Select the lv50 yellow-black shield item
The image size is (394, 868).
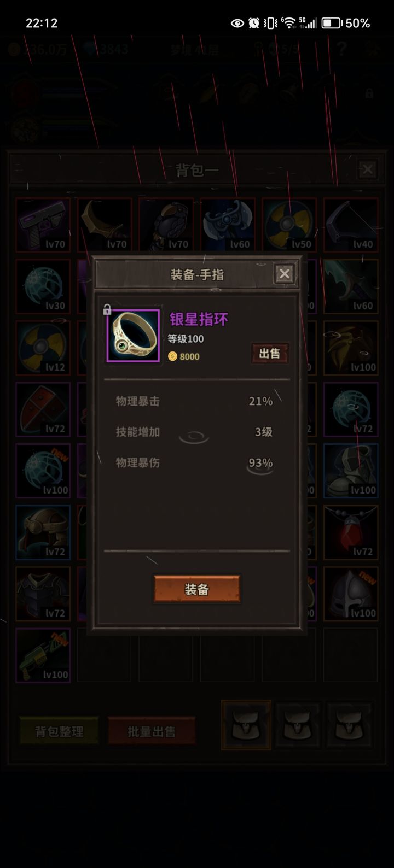point(289,225)
